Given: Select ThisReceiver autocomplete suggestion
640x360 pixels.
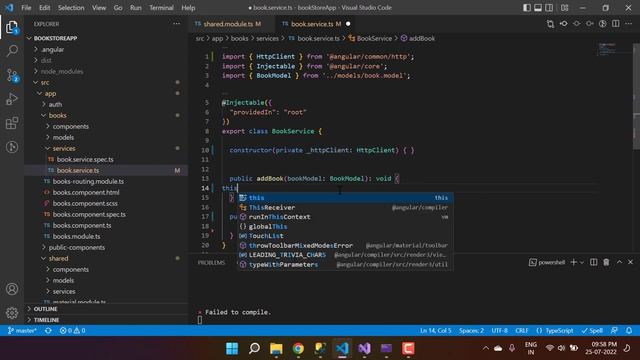Looking at the screenshot, I should 345,207.
